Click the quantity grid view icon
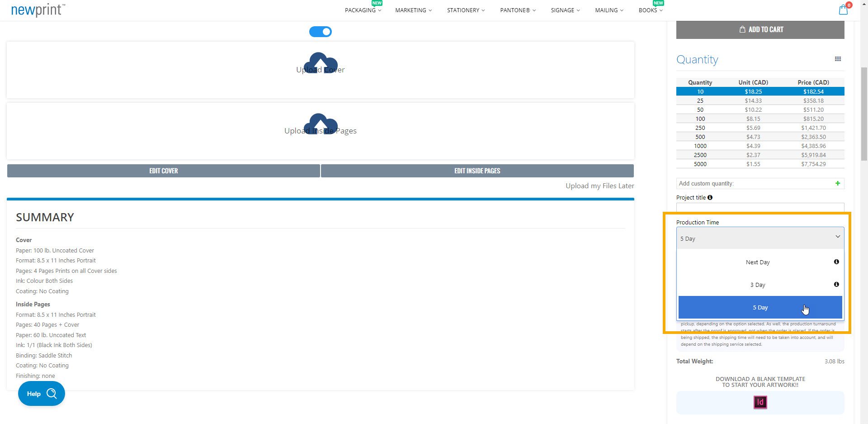This screenshot has width=868, height=424. coord(838,59)
